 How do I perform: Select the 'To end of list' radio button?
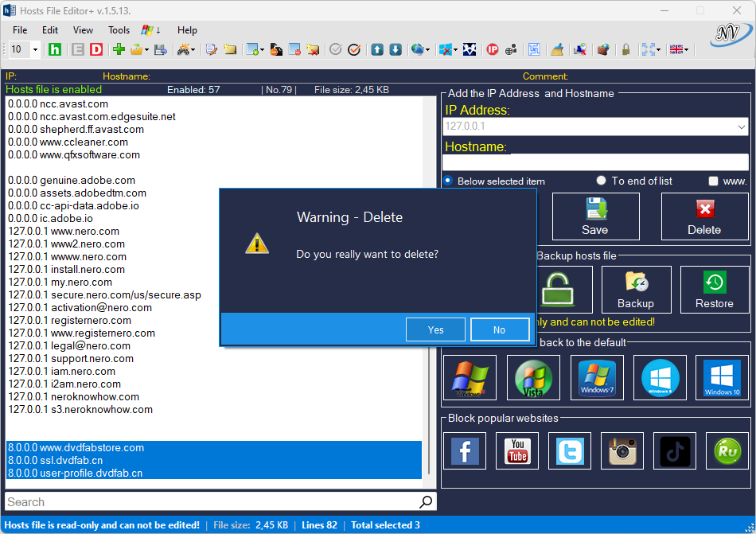tap(601, 180)
